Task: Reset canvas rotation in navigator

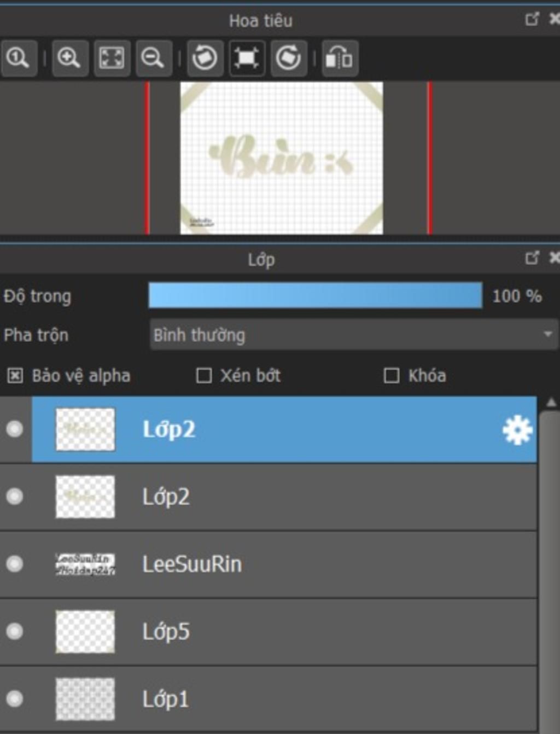Action: pos(247,58)
